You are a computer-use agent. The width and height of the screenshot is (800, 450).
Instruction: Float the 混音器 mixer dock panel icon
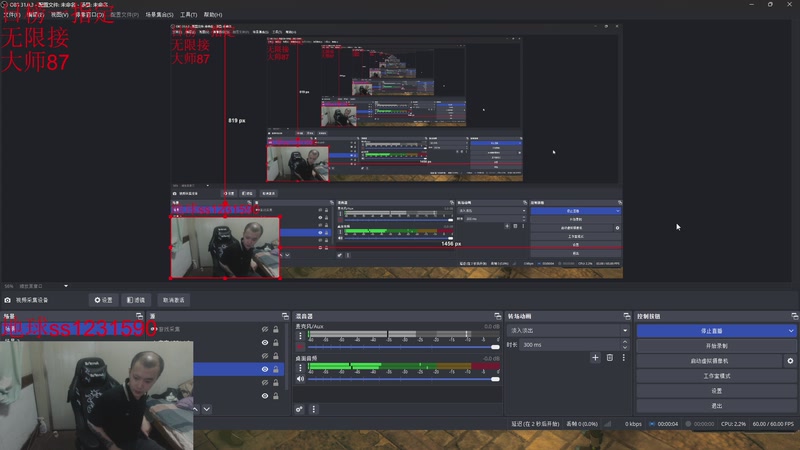497,316
